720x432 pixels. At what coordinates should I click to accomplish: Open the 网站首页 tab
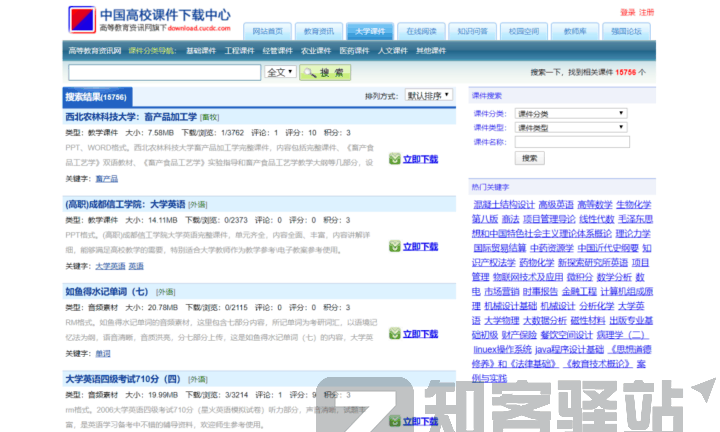coord(267,31)
